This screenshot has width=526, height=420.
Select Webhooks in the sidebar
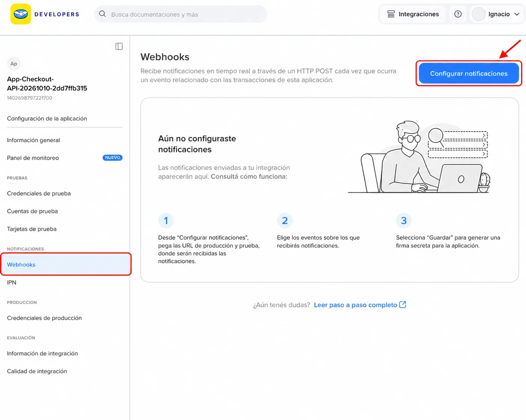[x=66, y=265]
